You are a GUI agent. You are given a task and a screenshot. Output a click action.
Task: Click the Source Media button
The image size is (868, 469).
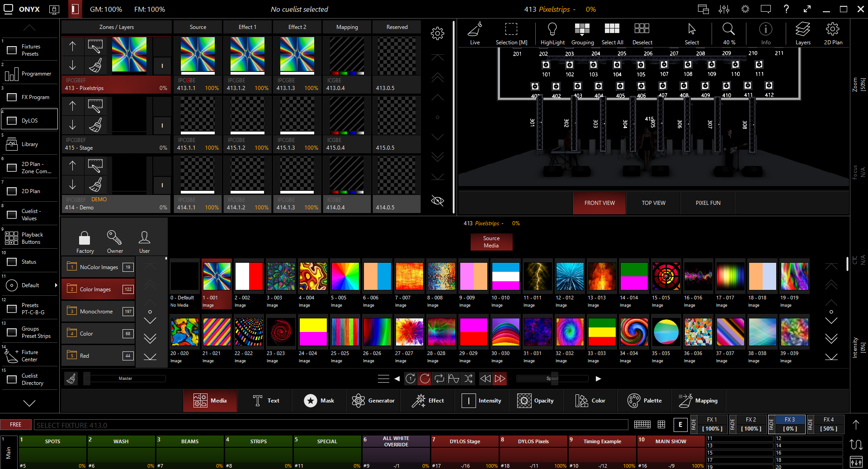491,242
